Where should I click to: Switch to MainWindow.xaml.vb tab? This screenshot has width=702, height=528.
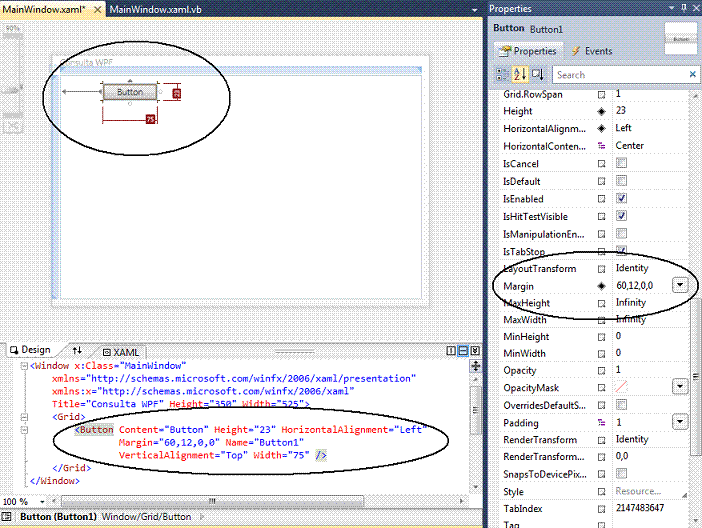155,9
